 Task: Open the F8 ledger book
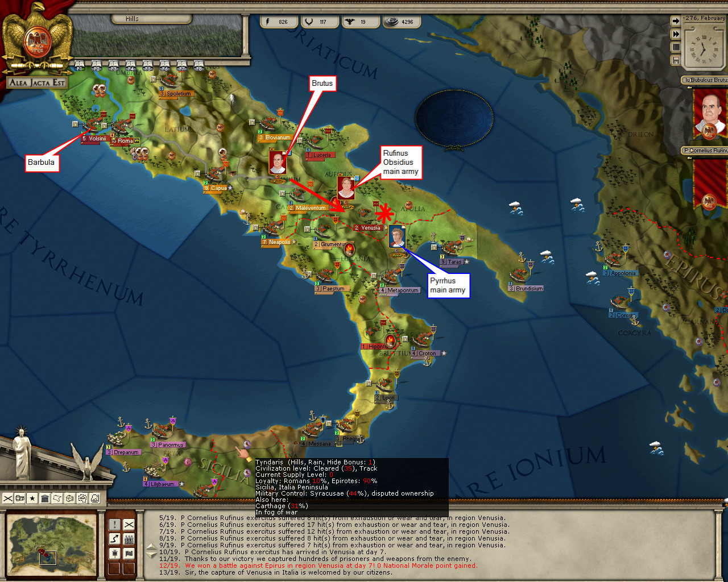pos(199,65)
